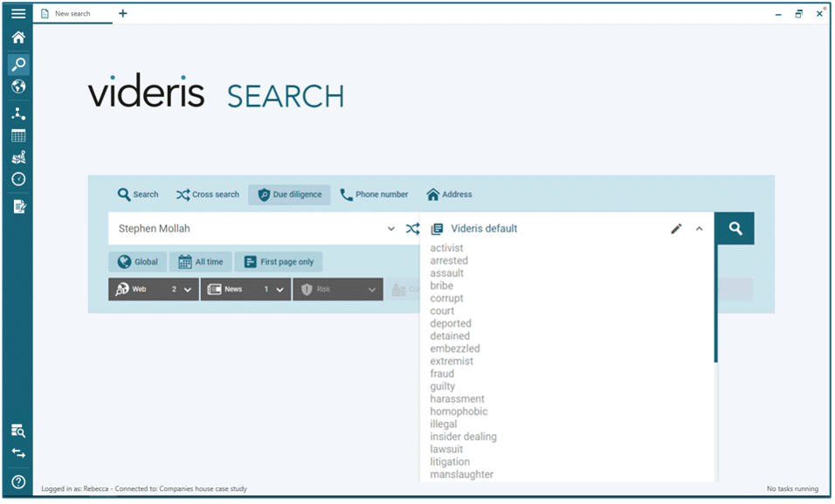Click the keyword 'embezzled'
The width and height of the screenshot is (835, 504).
click(x=455, y=349)
